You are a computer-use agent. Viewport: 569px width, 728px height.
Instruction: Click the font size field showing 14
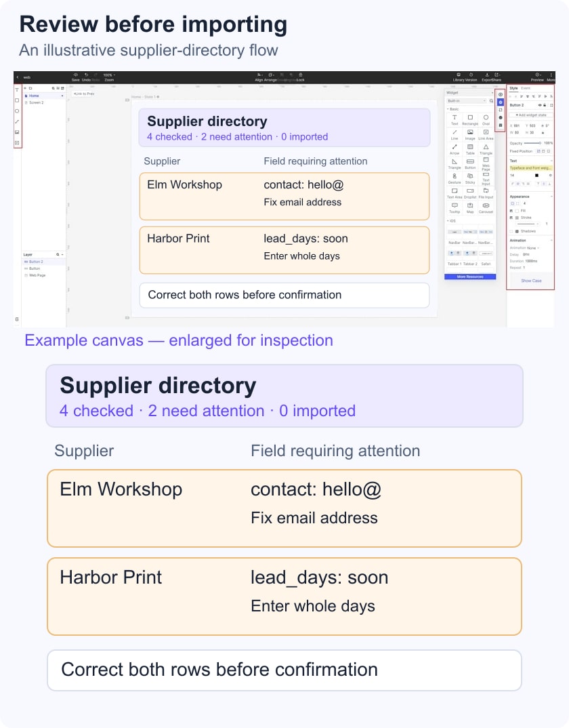(x=512, y=175)
